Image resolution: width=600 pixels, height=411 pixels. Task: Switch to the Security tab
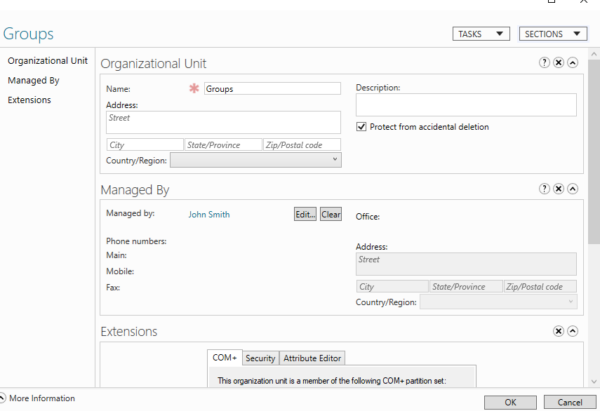260,358
